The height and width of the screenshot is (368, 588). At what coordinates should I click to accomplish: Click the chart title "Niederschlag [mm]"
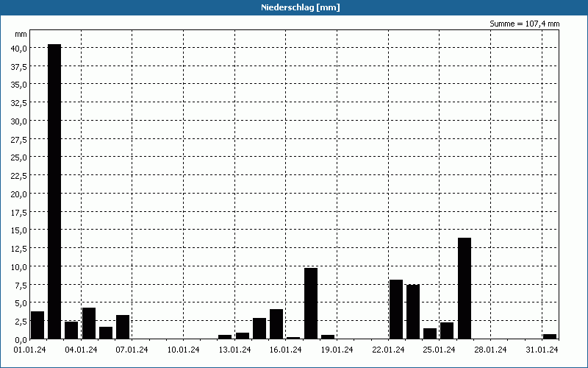pos(301,7)
